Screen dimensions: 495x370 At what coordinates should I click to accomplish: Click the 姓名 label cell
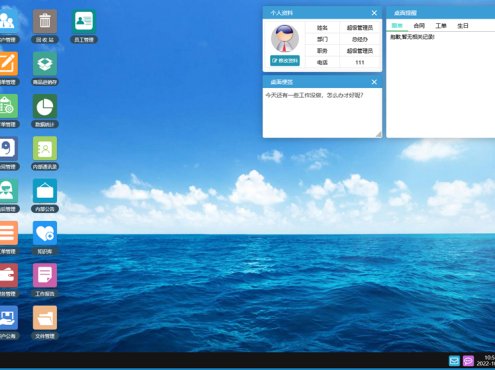pyautogui.click(x=322, y=28)
